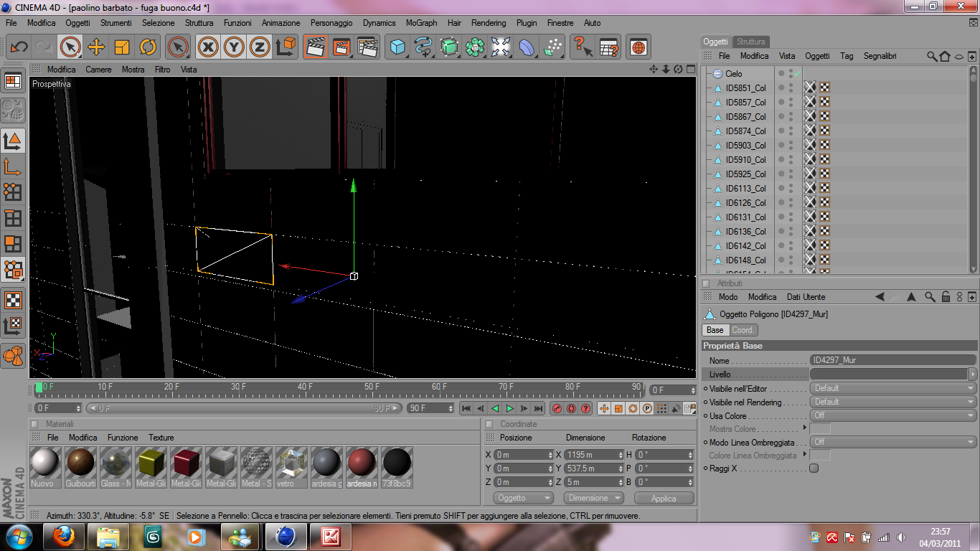Switch to the Struttura tab
The width and height of the screenshot is (980, 551).
[x=751, y=42]
